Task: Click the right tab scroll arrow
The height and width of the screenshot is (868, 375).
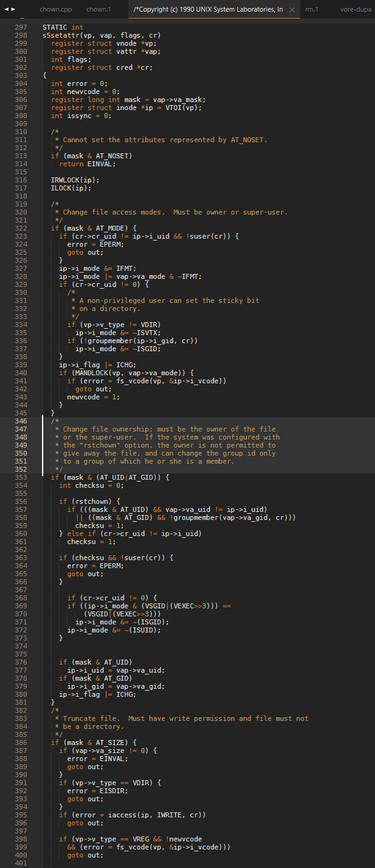Action: tap(13, 10)
